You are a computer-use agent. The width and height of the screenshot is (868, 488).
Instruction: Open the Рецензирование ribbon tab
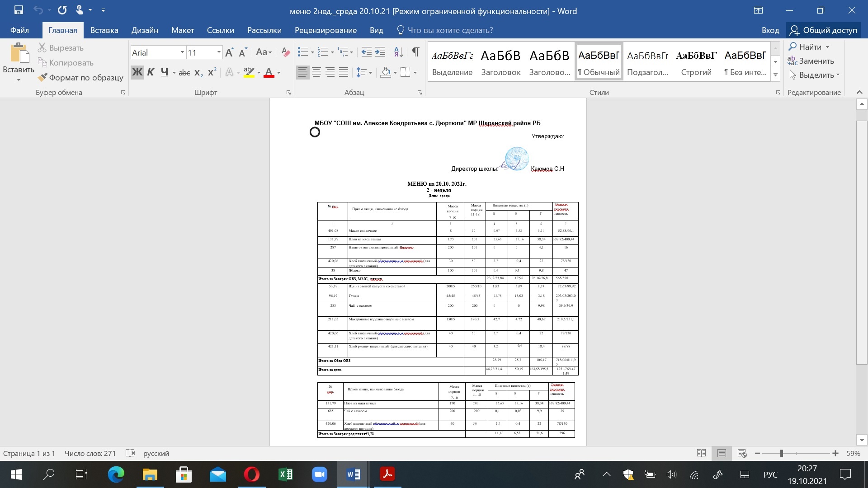[325, 30]
